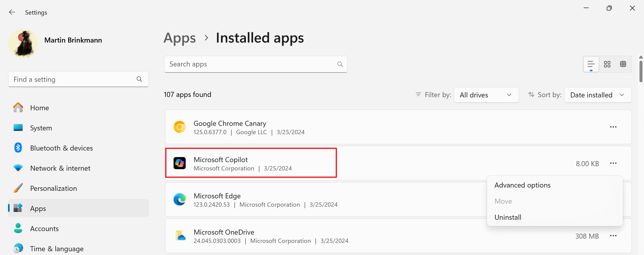Click the Wi-Fi network icon
644x255 pixels.
pos(18,168)
